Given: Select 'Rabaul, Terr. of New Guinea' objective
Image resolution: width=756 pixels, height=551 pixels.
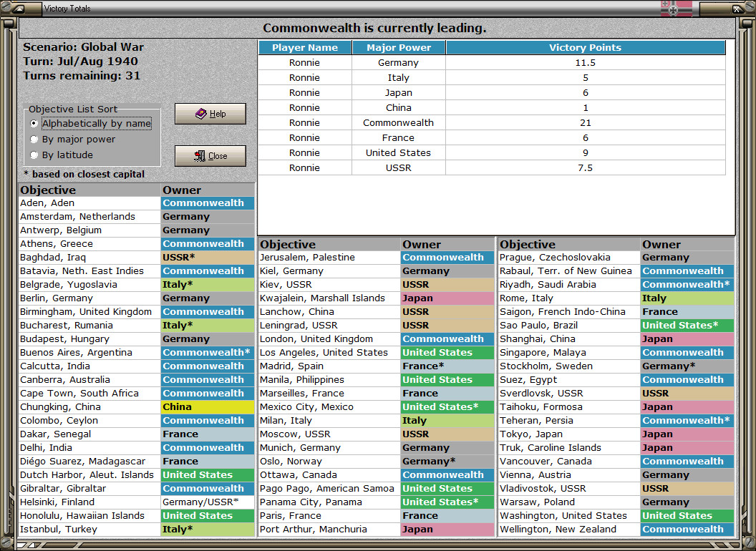Looking at the screenshot, I should point(569,271).
